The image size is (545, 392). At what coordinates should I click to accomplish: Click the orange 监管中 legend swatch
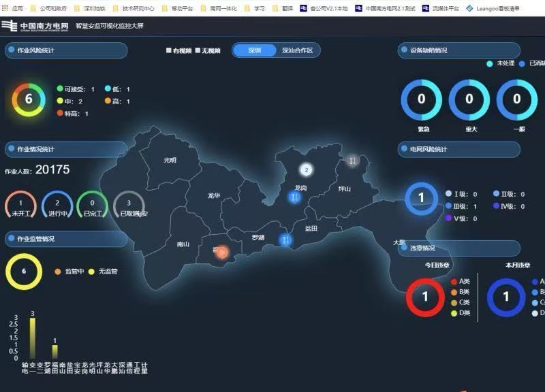click(58, 272)
